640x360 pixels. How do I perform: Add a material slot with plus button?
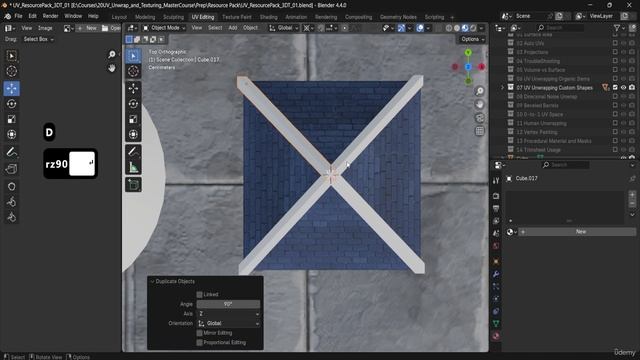tap(632, 195)
